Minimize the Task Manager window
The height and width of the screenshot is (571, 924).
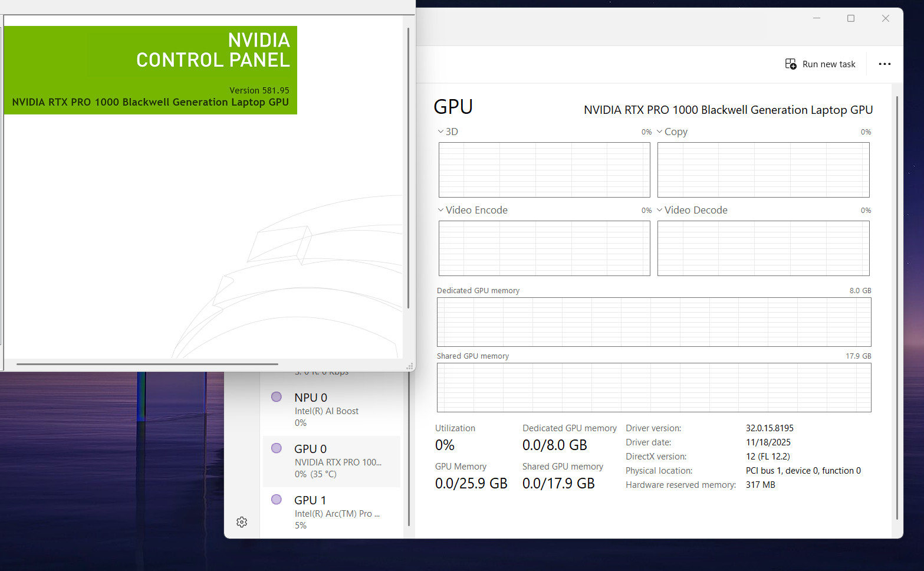817,18
